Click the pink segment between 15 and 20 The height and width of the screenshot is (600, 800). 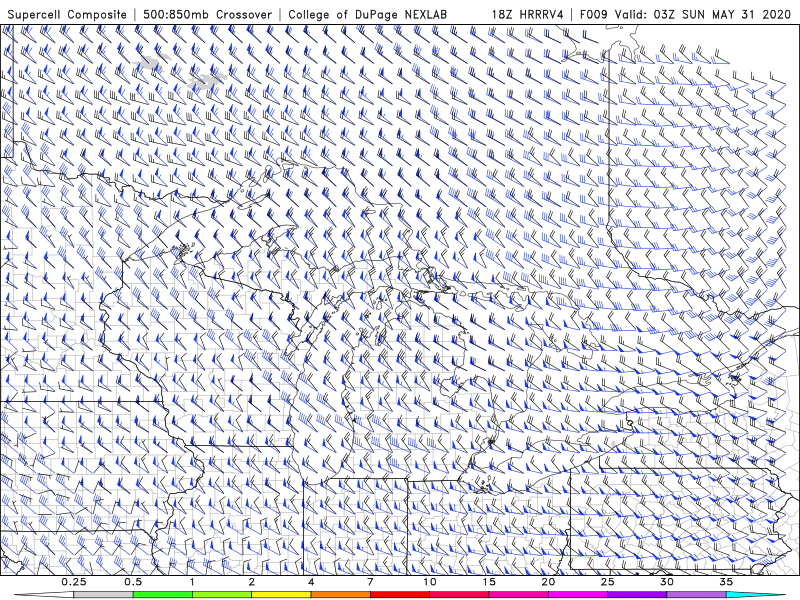click(x=518, y=595)
